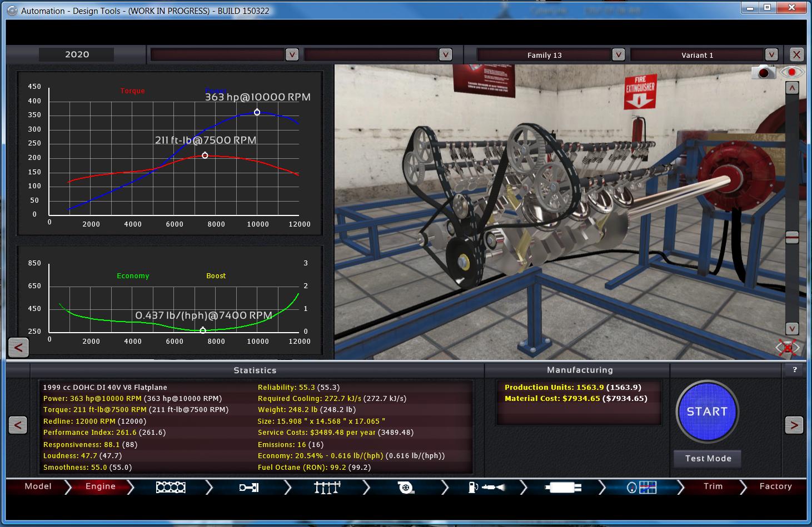Viewport: 812px width, 527px height.
Task: Collapse the graph panel with left arrow
Action: 18,348
